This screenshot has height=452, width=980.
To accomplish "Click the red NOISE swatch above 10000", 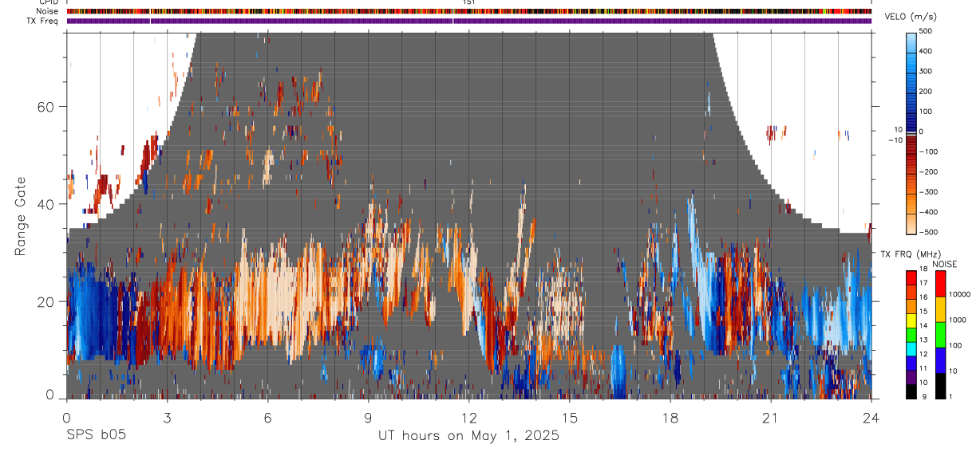I will (940, 283).
